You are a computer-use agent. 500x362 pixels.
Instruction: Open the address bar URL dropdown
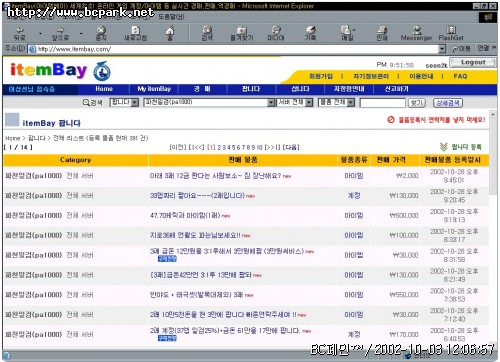click(442, 49)
